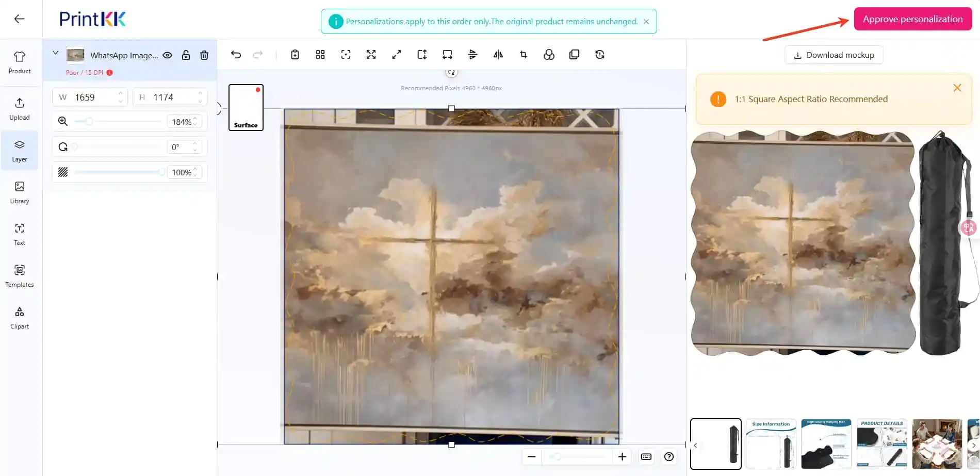Collapse the WhatsApp Image layer details
The image size is (980, 476).
pos(56,53)
